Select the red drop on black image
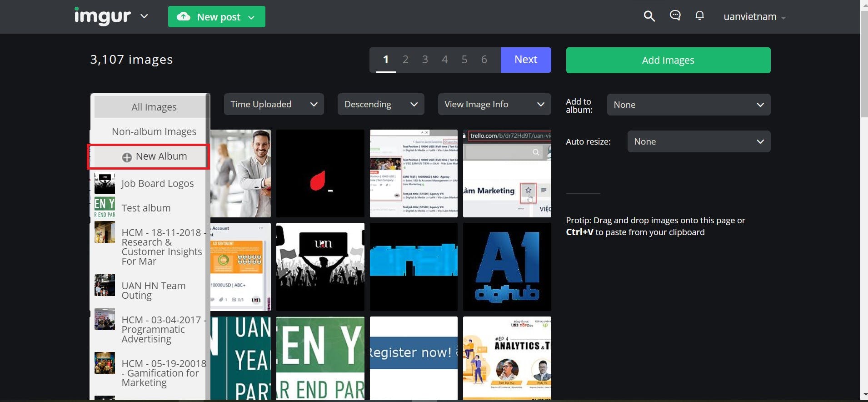 [320, 173]
